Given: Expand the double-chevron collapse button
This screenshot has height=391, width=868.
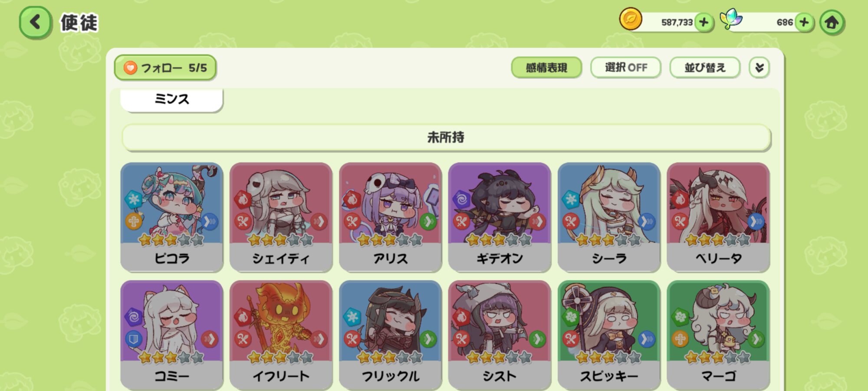Looking at the screenshot, I should [x=759, y=68].
